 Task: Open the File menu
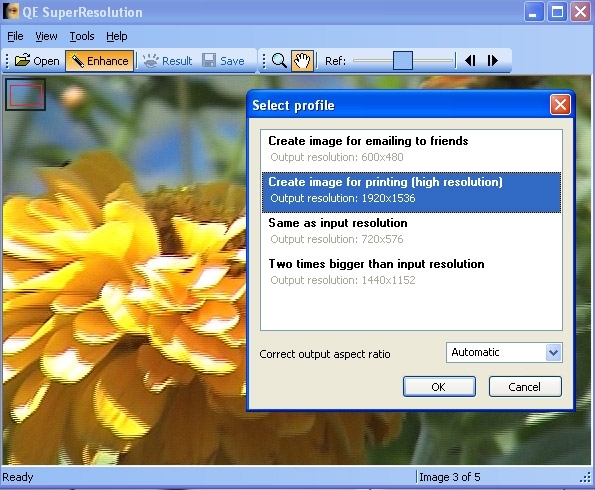(x=15, y=36)
